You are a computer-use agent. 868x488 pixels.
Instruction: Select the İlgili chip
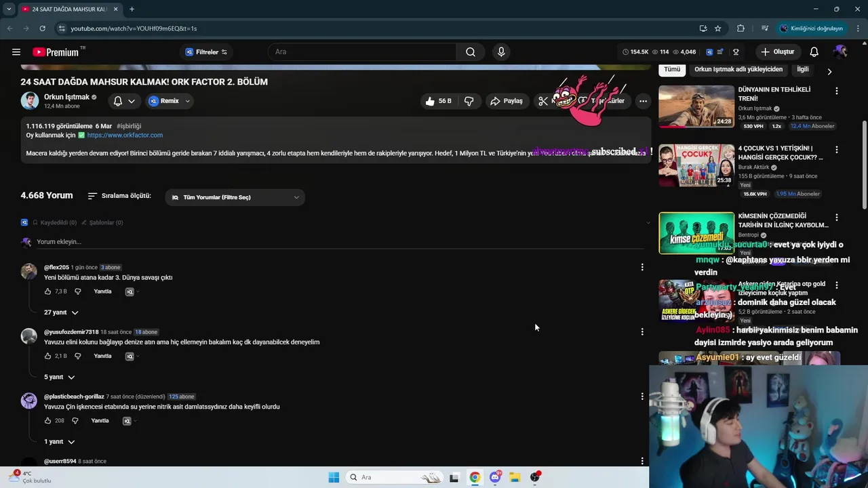click(803, 69)
